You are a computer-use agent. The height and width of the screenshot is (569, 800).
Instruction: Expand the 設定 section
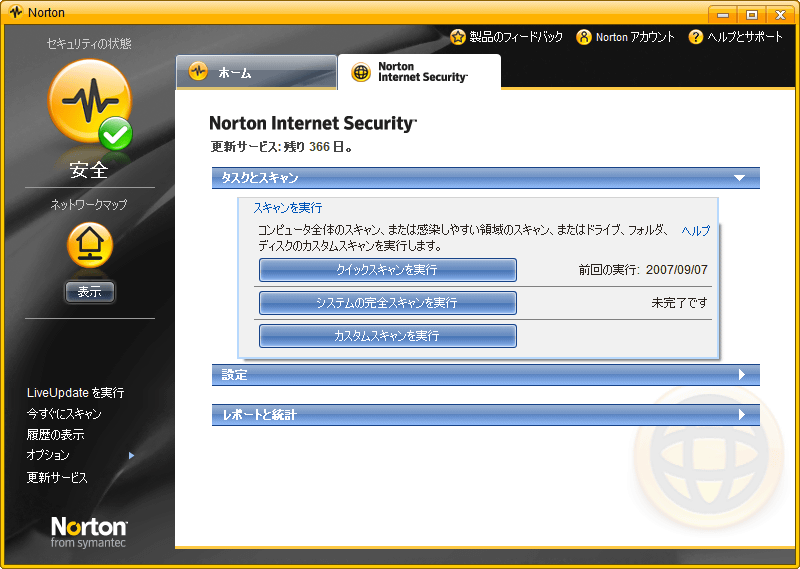click(x=486, y=375)
